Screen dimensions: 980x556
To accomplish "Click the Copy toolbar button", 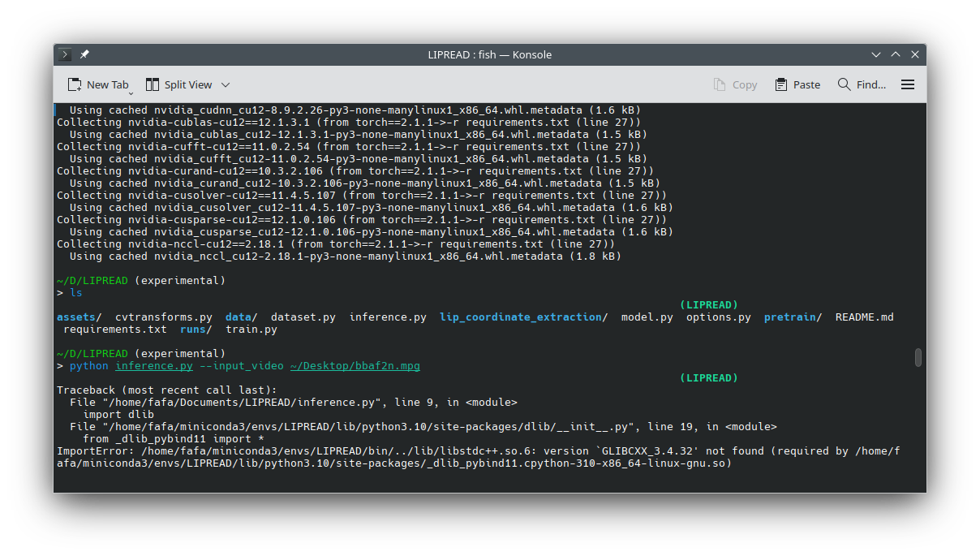I will coord(735,84).
